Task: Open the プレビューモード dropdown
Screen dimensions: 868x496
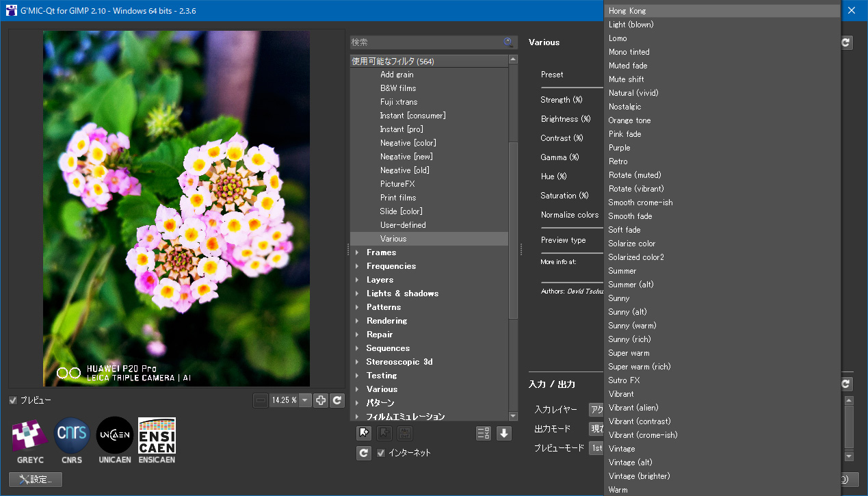Action: tap(596, 448)
